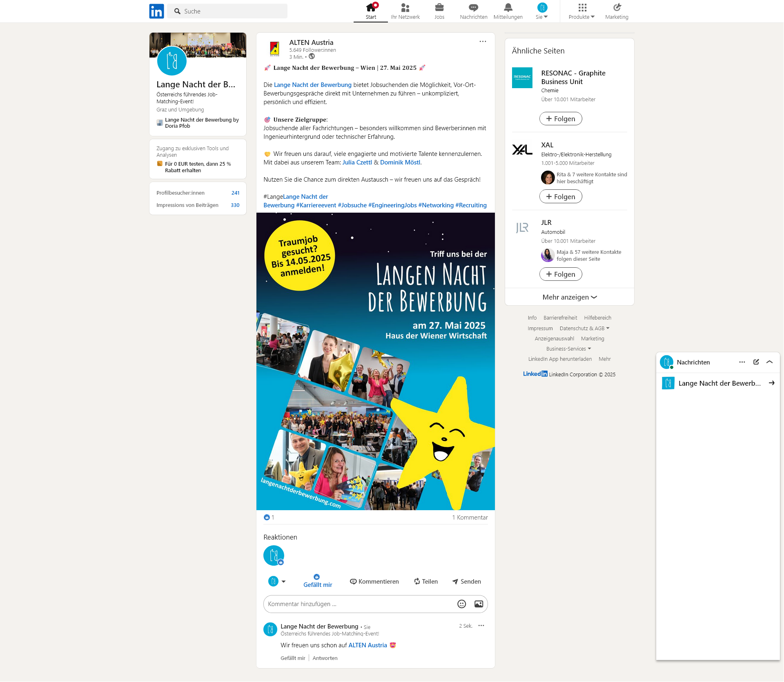
Task: Click the arrow next to Lange Nacht der Bewerb...
Action: coord(772,383)
